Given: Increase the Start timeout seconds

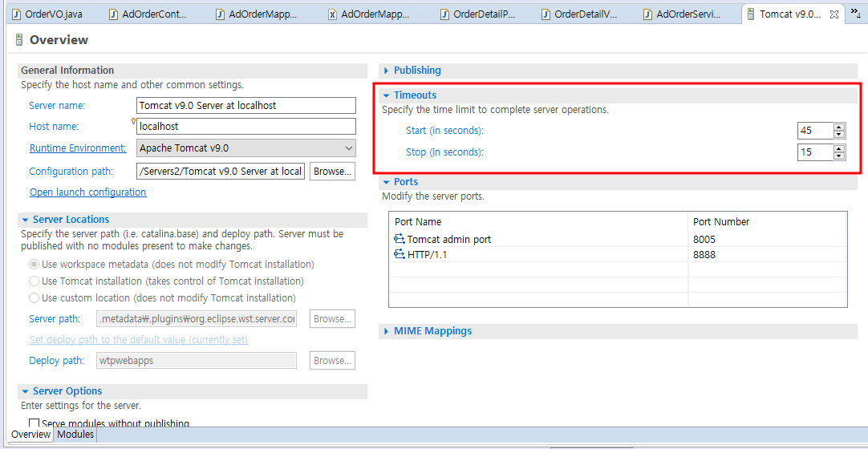Looking at the screenshot, I should [x=839, y=127].
